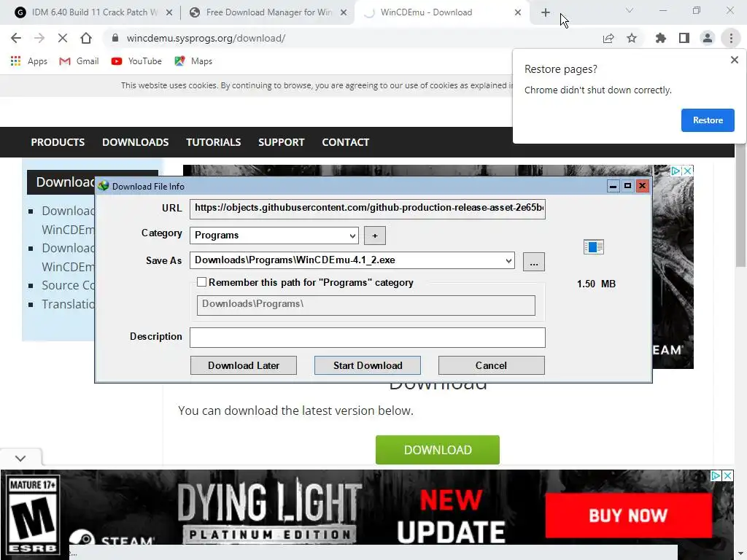Collapse bottom ad with chevron tab
747x560 pixels.
[20, 458]
